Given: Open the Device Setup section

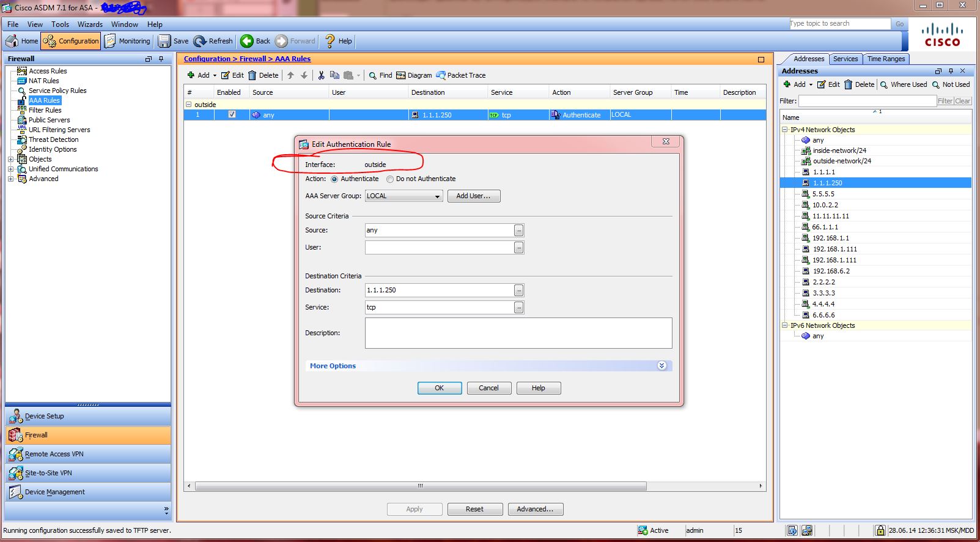Looking at the screenshot, I should pos(87,416).
